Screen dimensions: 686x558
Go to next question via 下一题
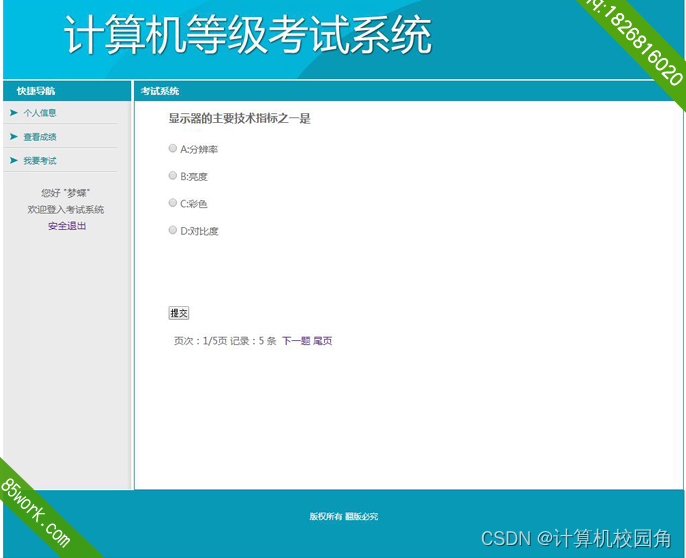[x=296, y=341]
